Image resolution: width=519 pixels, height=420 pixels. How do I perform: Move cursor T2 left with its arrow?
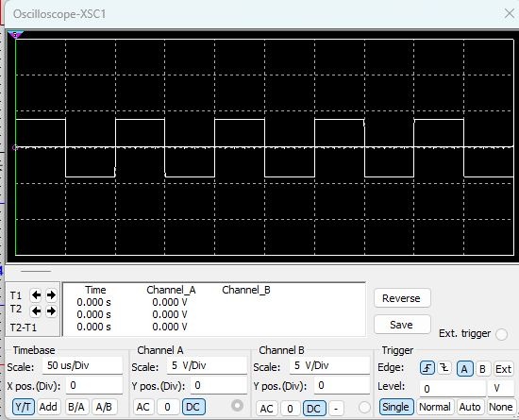point(36,311)
